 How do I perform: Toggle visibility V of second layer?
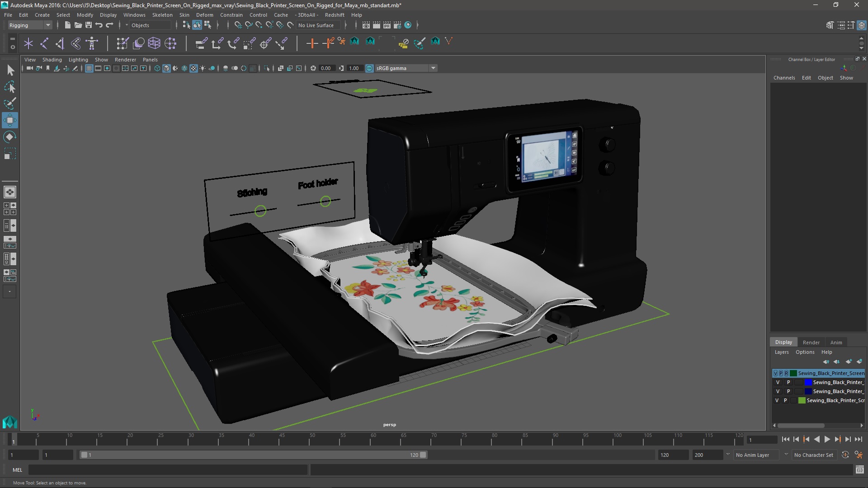778,382
